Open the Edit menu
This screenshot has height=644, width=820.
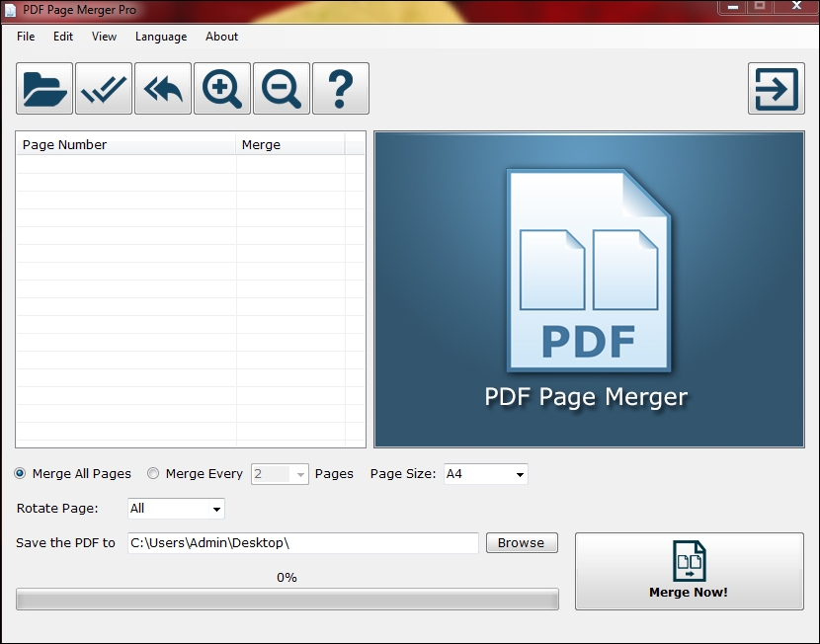tap(62, 37)
